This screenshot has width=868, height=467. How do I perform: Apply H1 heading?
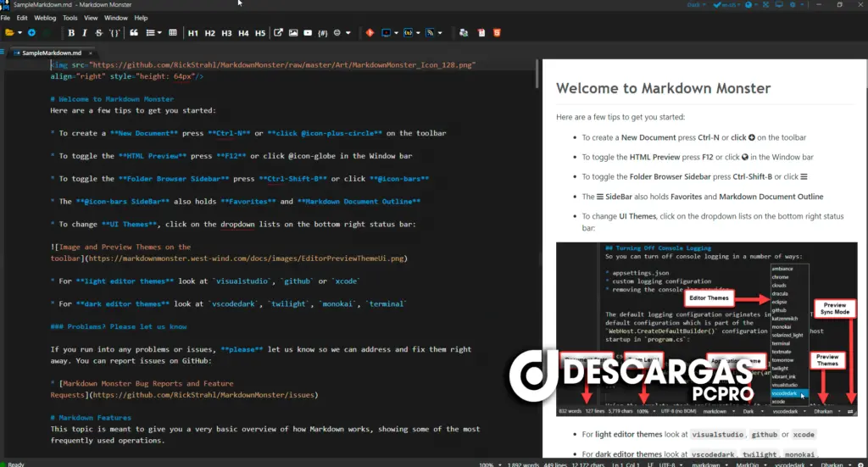(192, 33)
